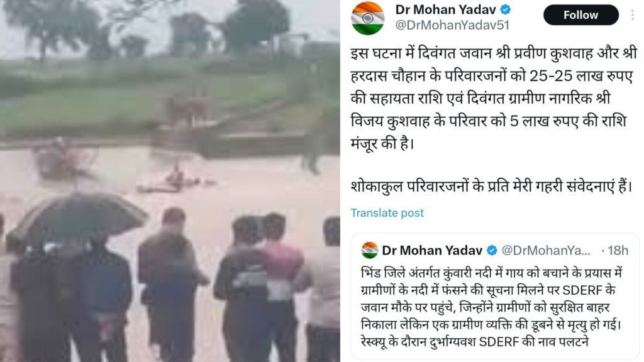Click the quoted post author name Dr Mohan Yadav
The height and width of the screenshot is (362, 644).
(x=432, y=250)
